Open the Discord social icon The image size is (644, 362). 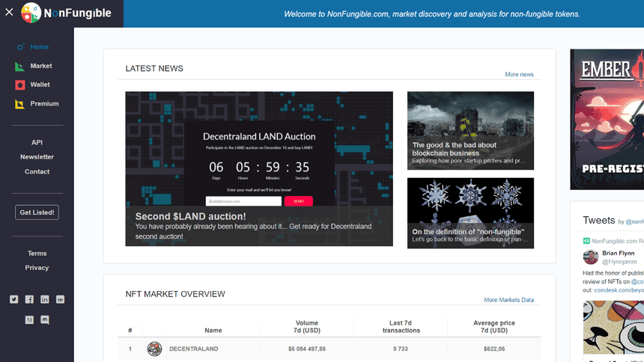(x=45, y=319)
